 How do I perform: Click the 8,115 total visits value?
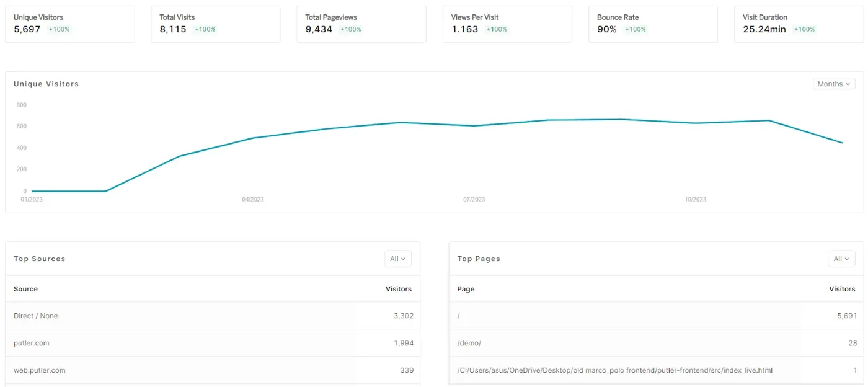(173, 29)
